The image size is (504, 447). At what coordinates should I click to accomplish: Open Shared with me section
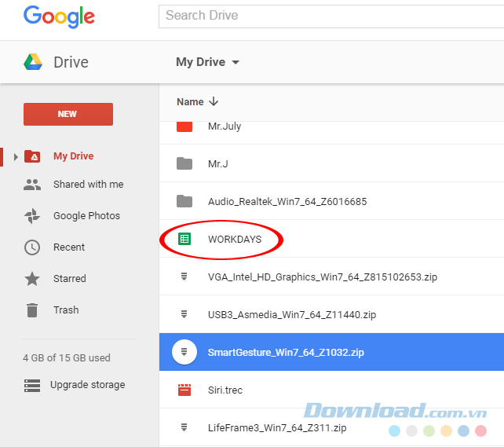tap(89, 185)
